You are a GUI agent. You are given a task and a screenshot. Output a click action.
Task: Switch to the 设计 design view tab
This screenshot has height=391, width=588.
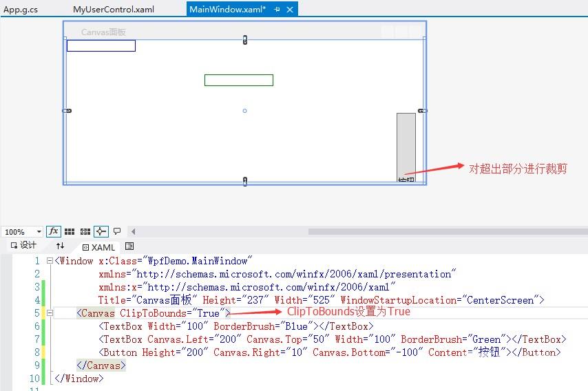point(23,245)
